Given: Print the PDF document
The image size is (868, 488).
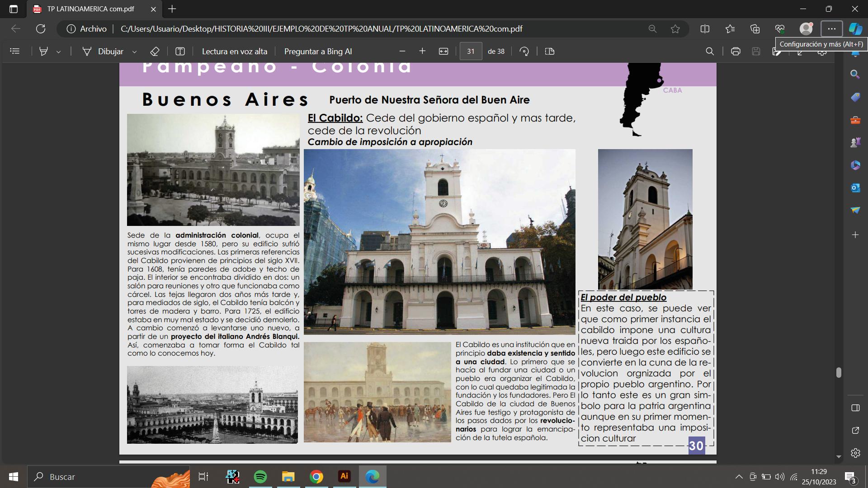Looking at the screenshot, I should pyautogui.click(x=736, y=52).
